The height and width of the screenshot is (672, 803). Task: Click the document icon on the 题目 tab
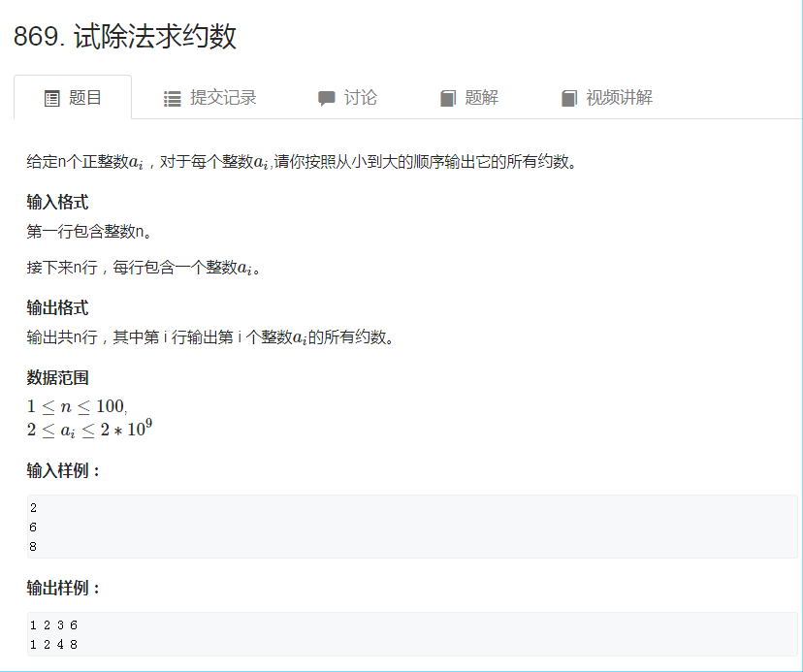pyautogui.click(x=50, y=97)
